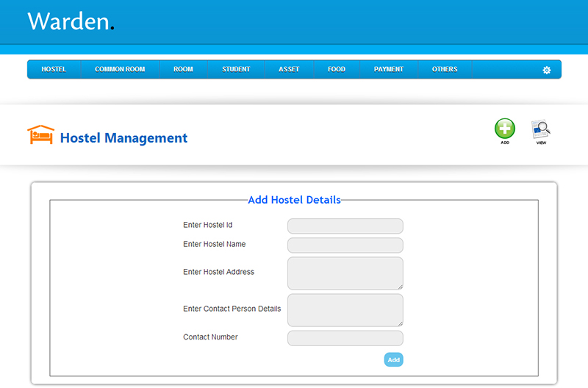Click the Contact Number input field
This screenshot has width=588, height=388.
pyautogui.click(x=345, y=338)
